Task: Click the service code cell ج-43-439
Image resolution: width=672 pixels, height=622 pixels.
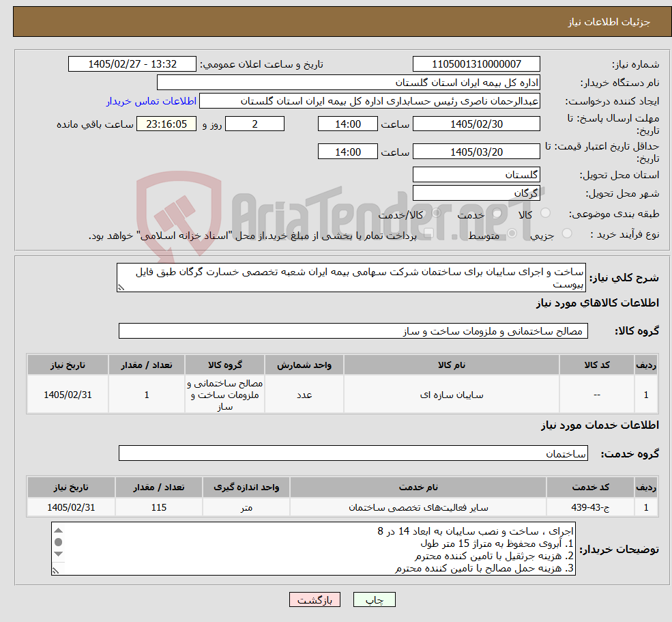Action: 590,507
